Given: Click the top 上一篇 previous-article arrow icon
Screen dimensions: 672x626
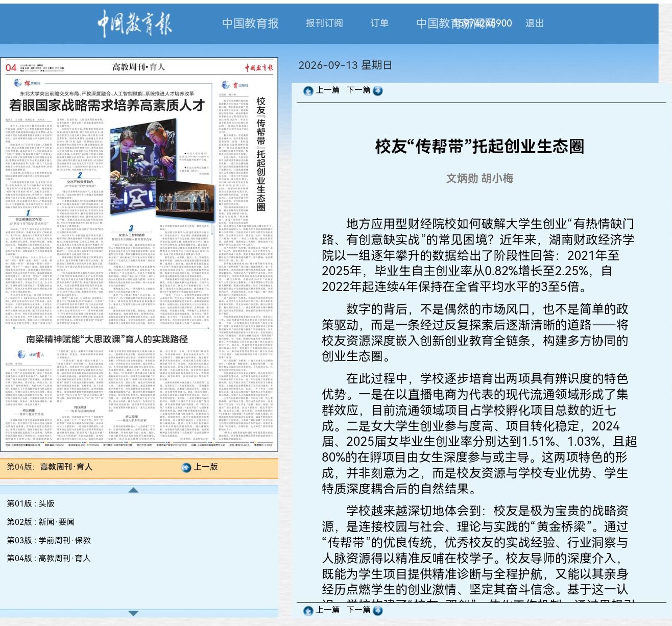Looking at the screenshot, I should click(x=308, y=91).
